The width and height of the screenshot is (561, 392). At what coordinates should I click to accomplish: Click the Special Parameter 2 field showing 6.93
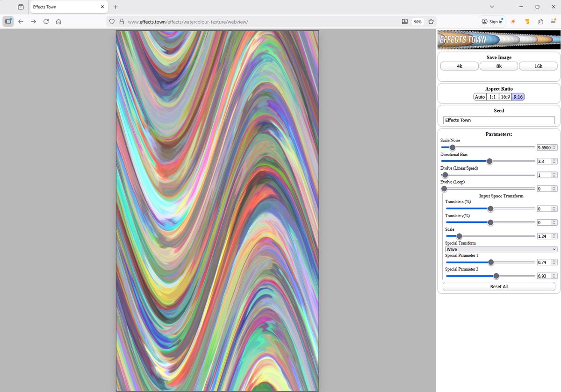pos(547,276)
